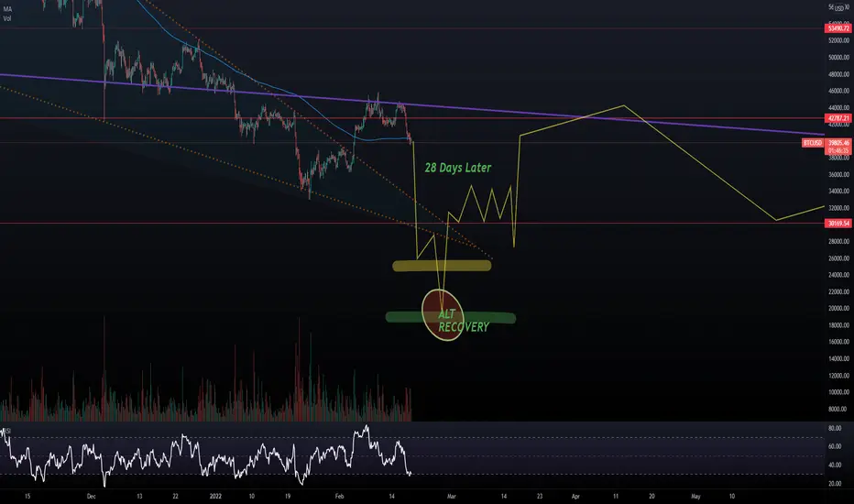Select the RSI indicator legend label

[7, 431]
